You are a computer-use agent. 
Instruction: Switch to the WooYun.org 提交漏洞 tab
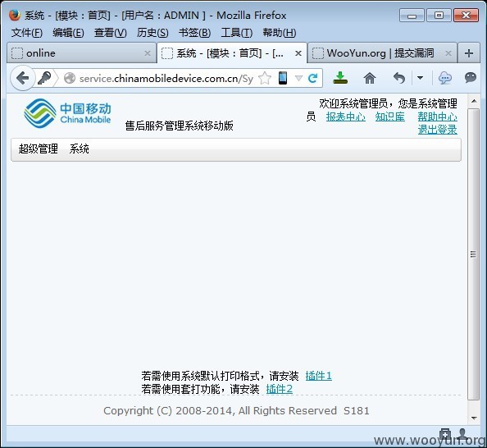point(382,53)
